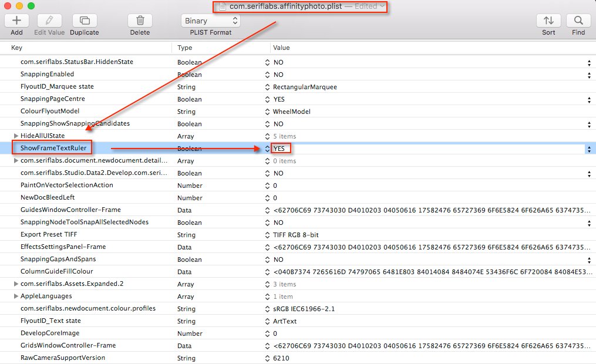Viewport: 596px width, 364px height.
Task: Toggle SnappingPageCentre YES value stepper
Action: pos(588,99)
